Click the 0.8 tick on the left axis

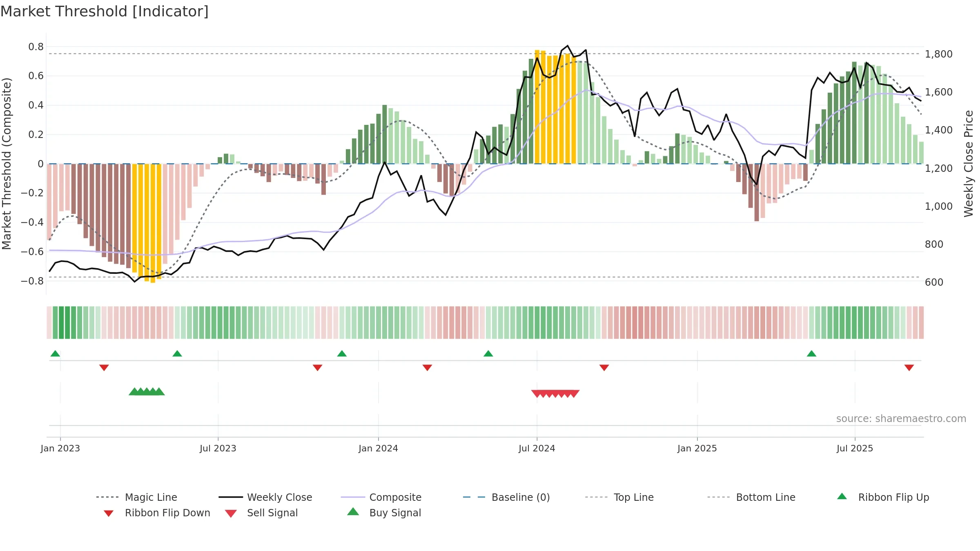click(x=36, y=47)
